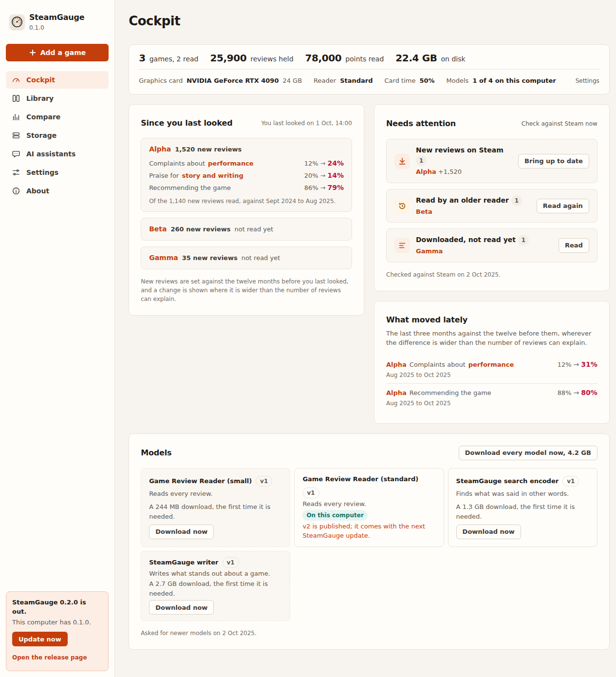Click the history clock icon beside Read by an older reader
Viewport: 616px width, 677px height.
point(402,206)
